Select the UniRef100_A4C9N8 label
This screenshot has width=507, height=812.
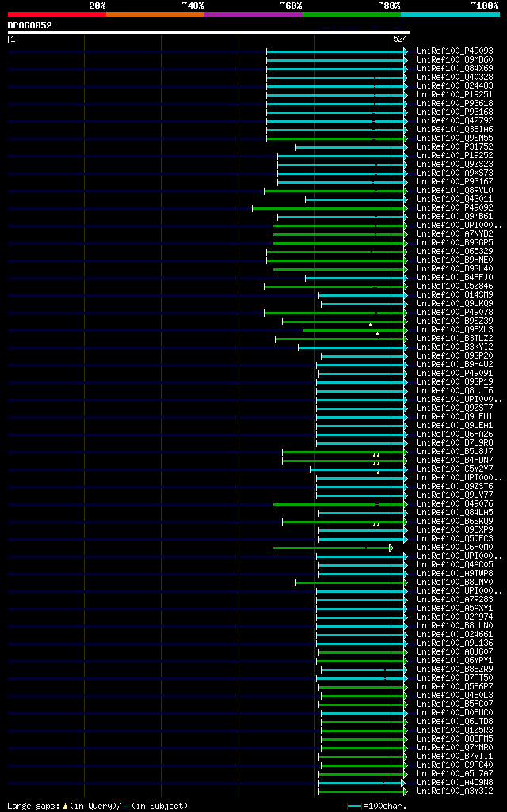pyautogui.click(x=456, y=783)
